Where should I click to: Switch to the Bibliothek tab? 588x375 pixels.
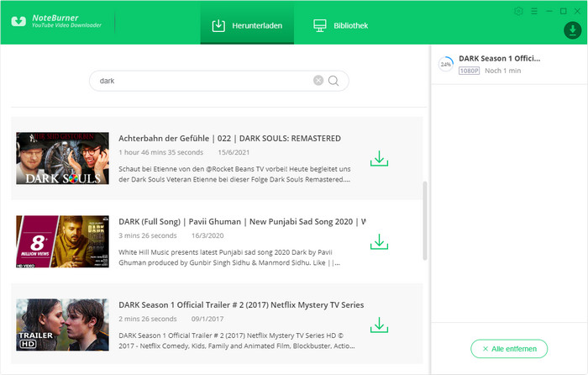click(x=340, y=25)
